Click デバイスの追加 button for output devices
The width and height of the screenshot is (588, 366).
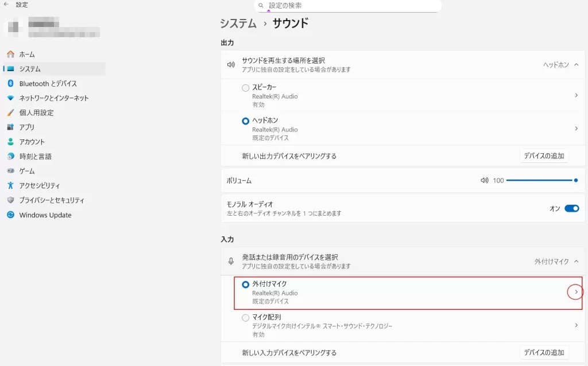544,156
